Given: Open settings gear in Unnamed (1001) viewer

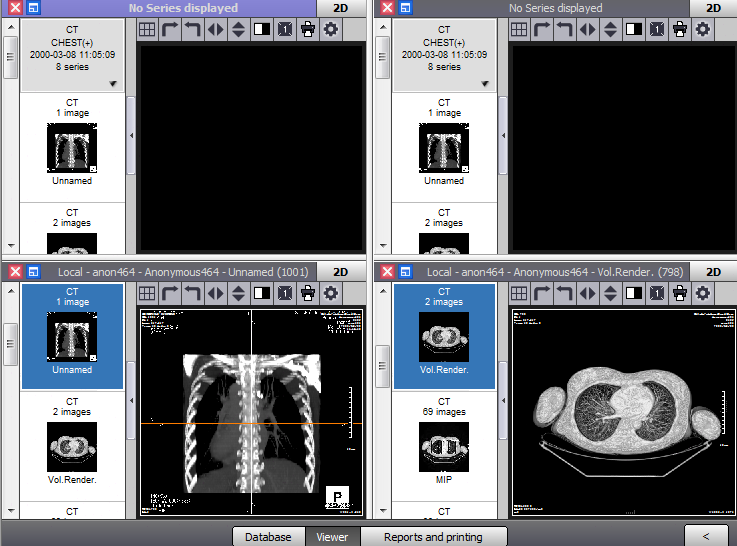Looking at the screenshot, I should (x=331, y=294).
